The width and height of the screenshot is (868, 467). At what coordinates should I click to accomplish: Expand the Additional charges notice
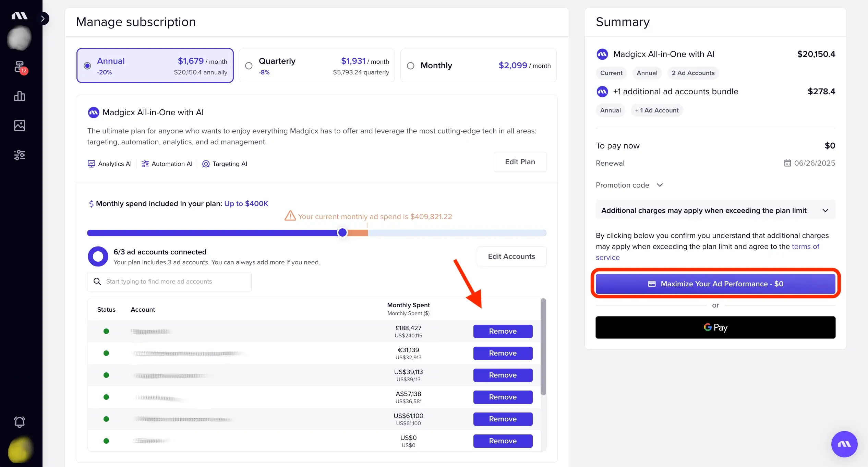[715, 211]
